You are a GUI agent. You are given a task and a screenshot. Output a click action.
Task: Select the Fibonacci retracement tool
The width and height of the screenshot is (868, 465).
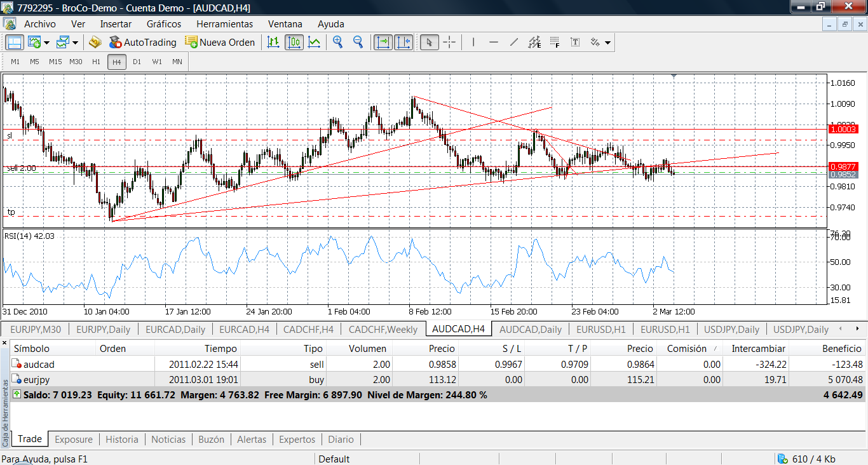coord(555,43)
